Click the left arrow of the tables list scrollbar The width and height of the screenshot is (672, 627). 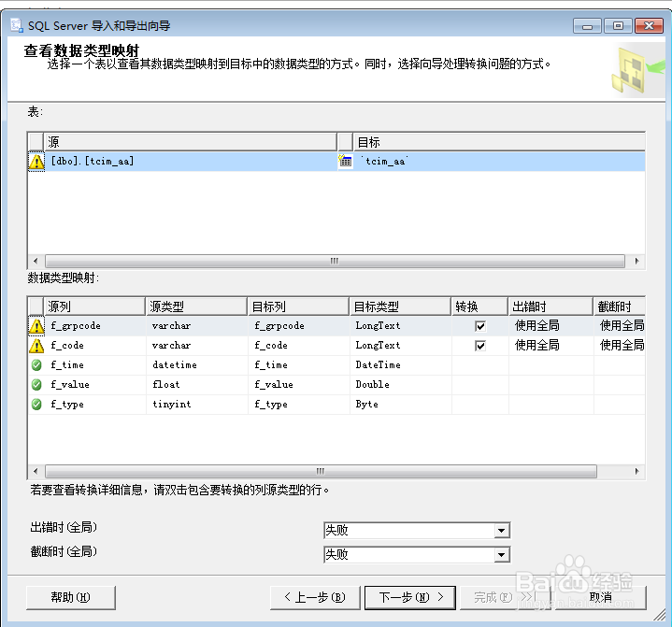[36, 261]
